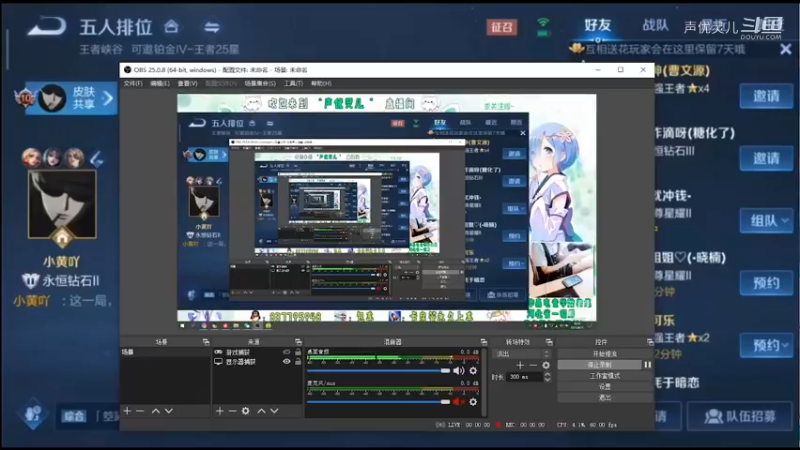This screenshot has height=450, width=800.
Task: Unmute the 麦克风/Aux speaker
Action: [x=458, y=402]
